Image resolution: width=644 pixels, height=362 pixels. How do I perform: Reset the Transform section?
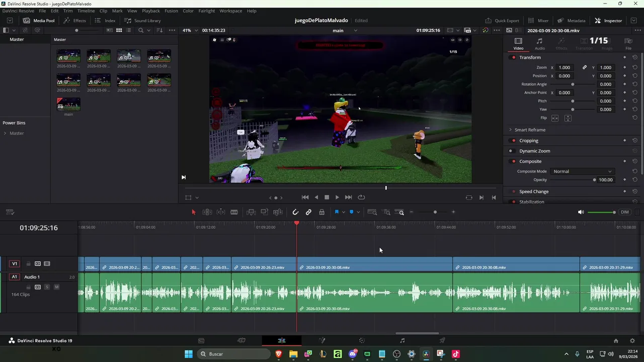click(635, 57)
